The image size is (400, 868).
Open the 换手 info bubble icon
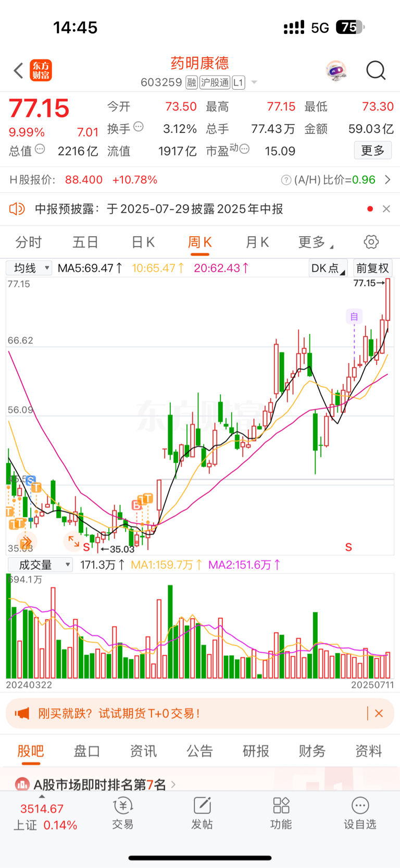pos(139,127)
